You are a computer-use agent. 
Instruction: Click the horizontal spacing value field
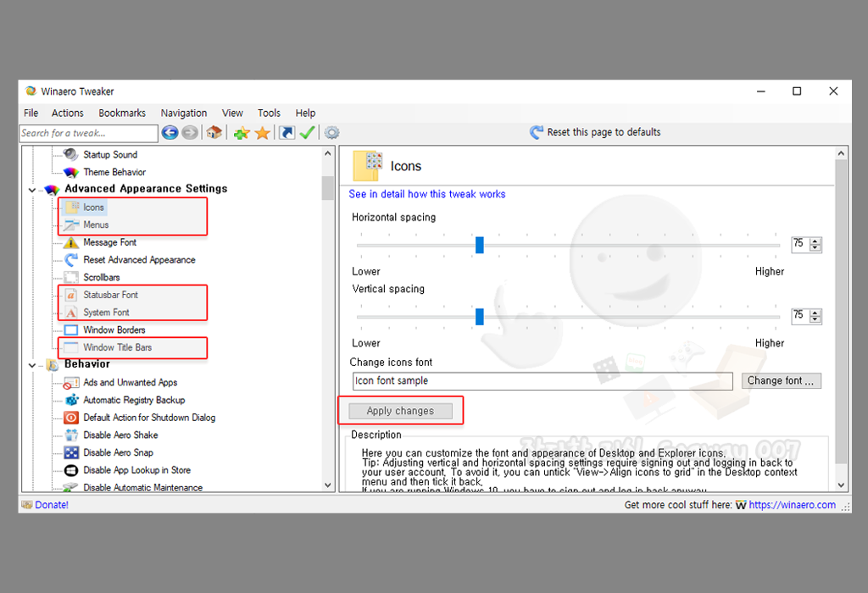pos(801,244)
